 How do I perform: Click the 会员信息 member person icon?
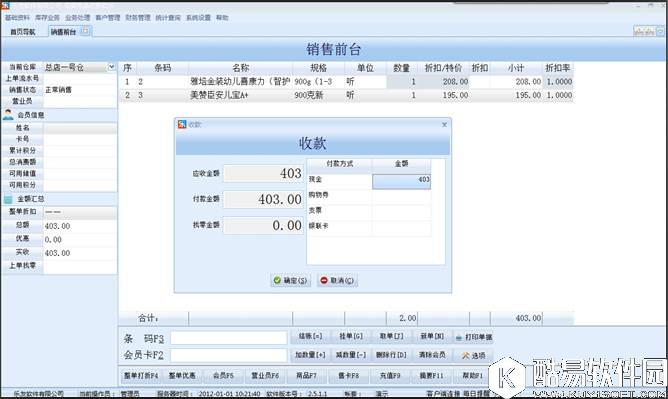pyautogui.click(x=8, y=115)
